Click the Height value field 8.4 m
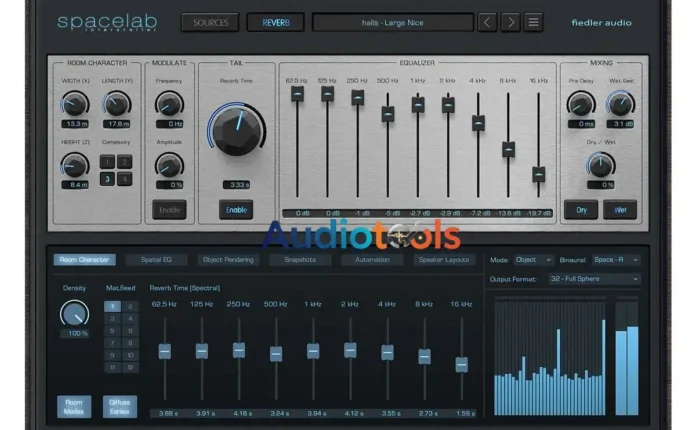The width and height of the screenshot is (696, 430). (75, 185)
